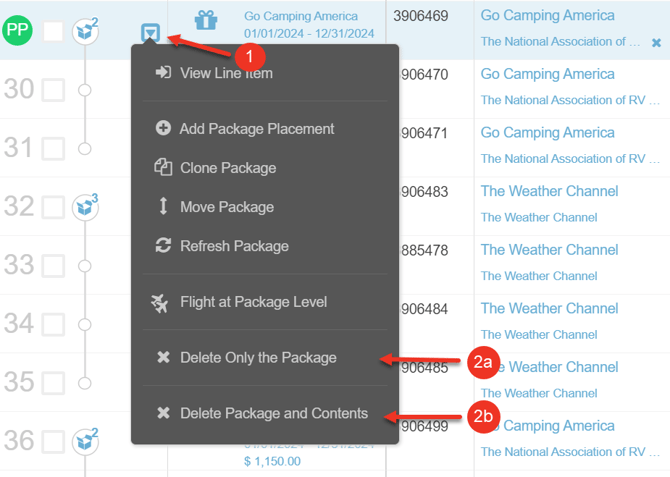This screenshot has width=670, height=477.
Task: Click the Refresh Package circular arrows icon
Action: click(x=163, y=245)
